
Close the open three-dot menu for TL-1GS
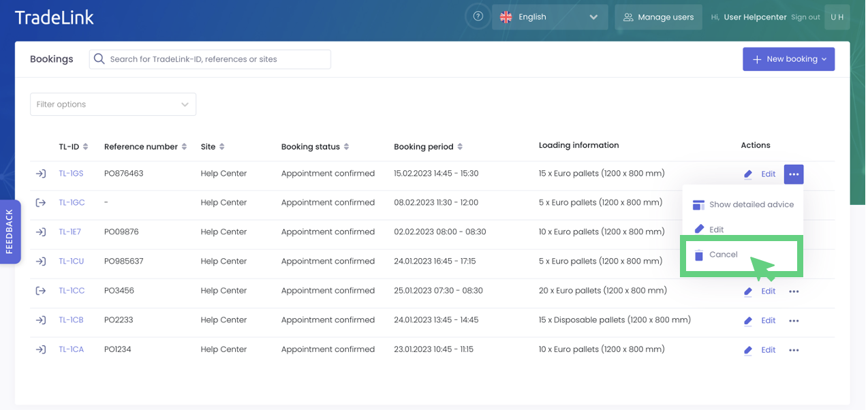pyautogui.click(x=794, y=174)
